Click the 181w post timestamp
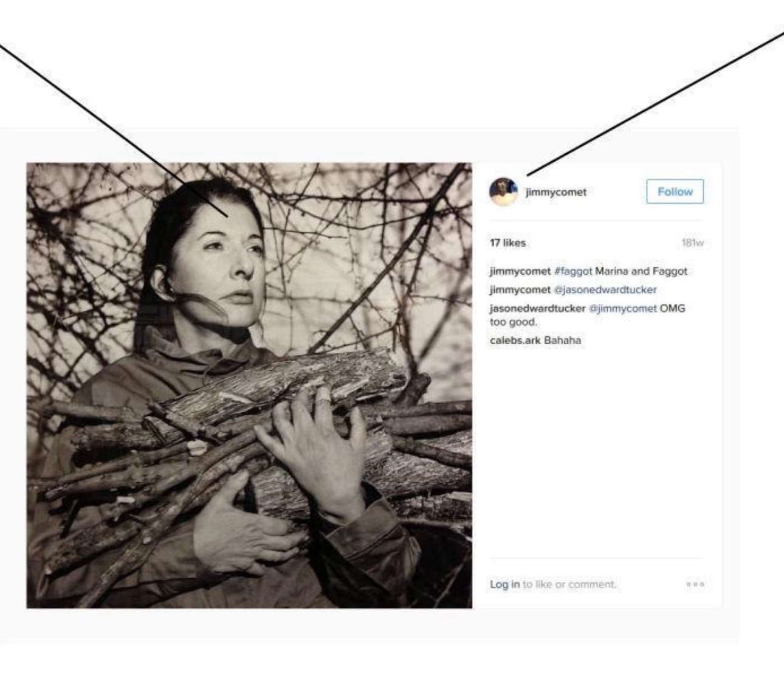This screenshot has height=698, width=784. [692, 243]
